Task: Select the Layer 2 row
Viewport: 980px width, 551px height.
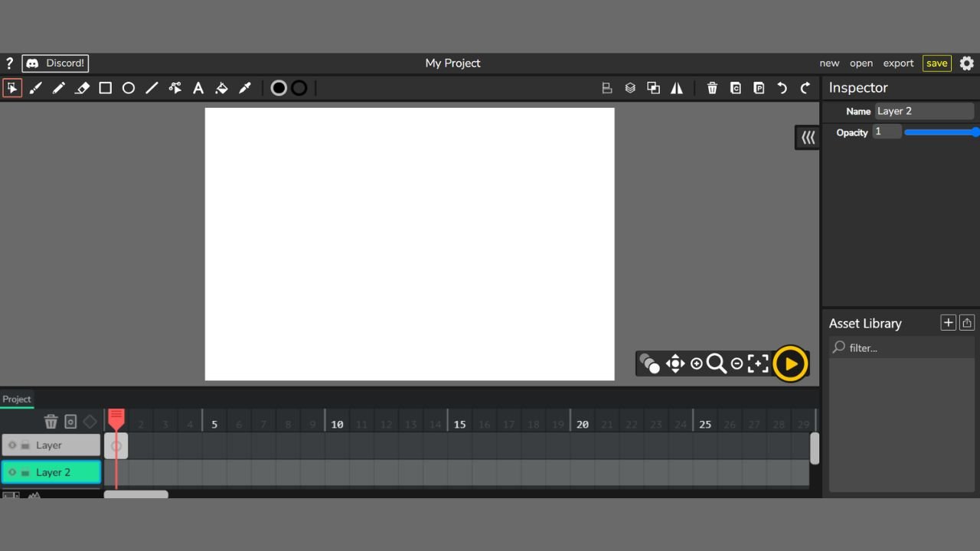Action: click(x=51, y=473)
